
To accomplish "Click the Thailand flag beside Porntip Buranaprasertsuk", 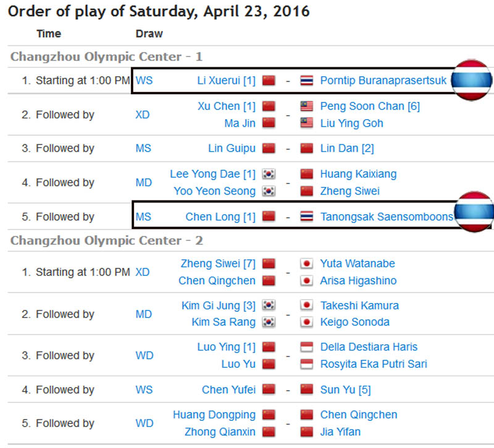I will pyautogui.click(x=307, y=81).
